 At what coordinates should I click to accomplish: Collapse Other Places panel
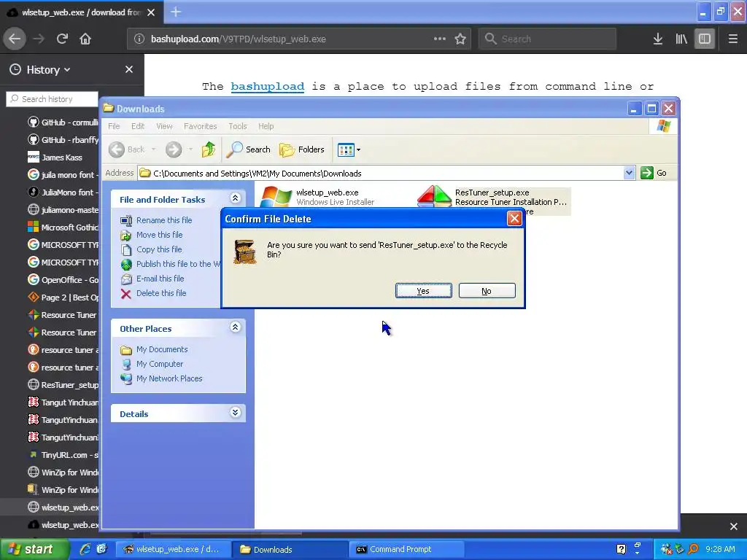click(x=235, y=327)
